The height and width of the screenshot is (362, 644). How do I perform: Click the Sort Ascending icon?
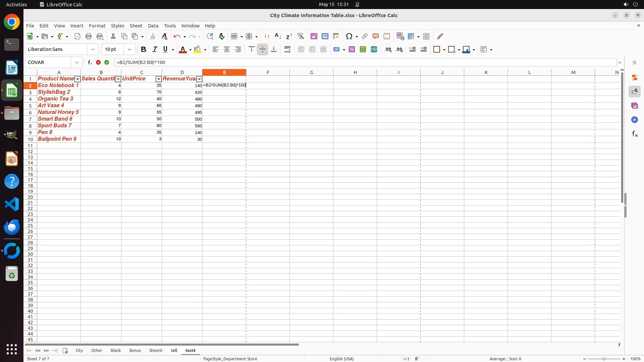[x=278, y=36]
